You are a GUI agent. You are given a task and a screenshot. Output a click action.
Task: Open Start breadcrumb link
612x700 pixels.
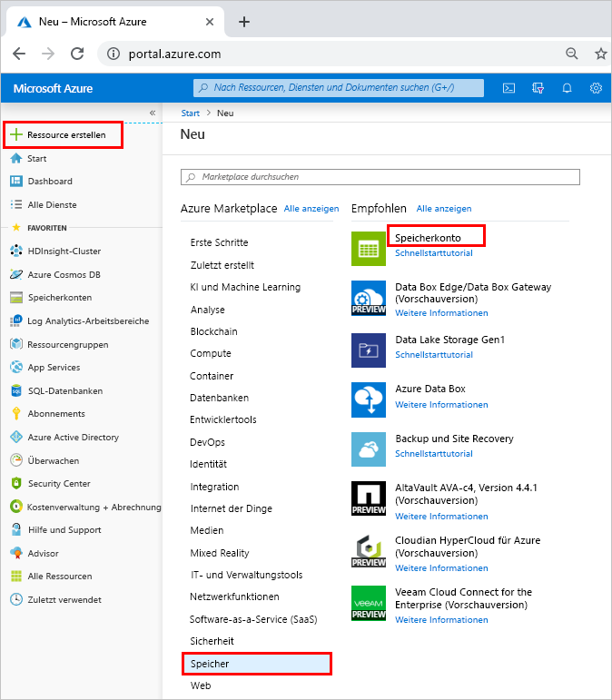pos(190,113)
